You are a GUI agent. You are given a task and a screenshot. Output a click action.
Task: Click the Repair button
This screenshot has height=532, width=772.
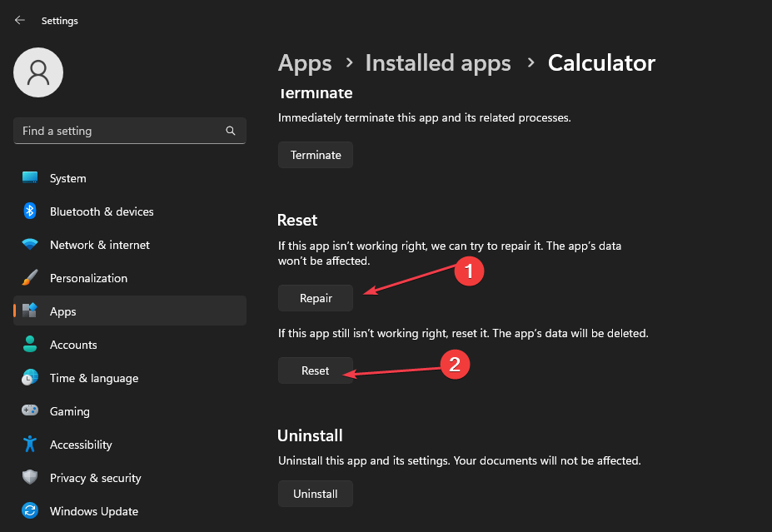316,298
